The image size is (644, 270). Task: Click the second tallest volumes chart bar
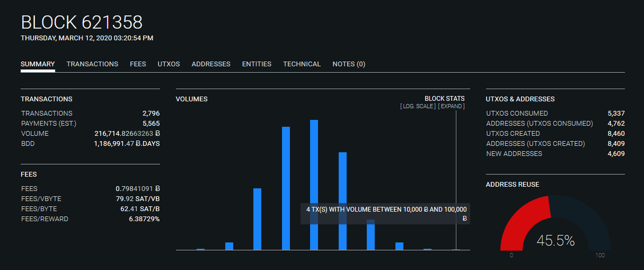coord(286,188)
